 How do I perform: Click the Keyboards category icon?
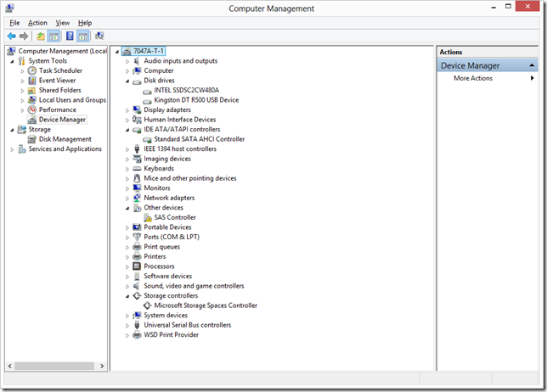click(137, 169)
